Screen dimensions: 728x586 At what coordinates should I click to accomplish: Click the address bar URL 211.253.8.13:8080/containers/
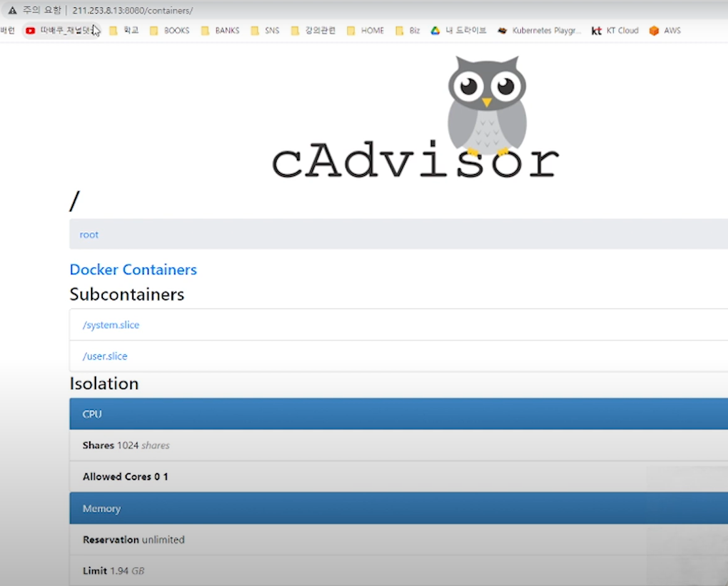pos(132,10)
